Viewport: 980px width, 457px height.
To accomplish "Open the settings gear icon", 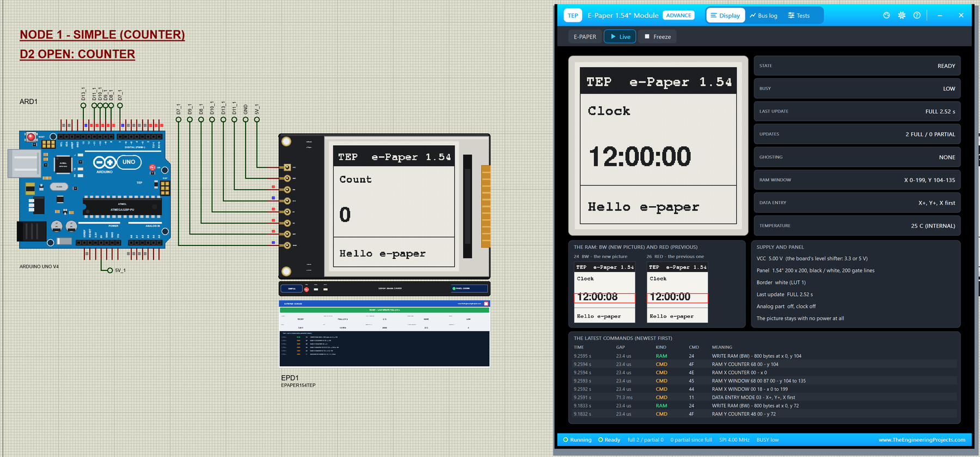I will 902,15.
